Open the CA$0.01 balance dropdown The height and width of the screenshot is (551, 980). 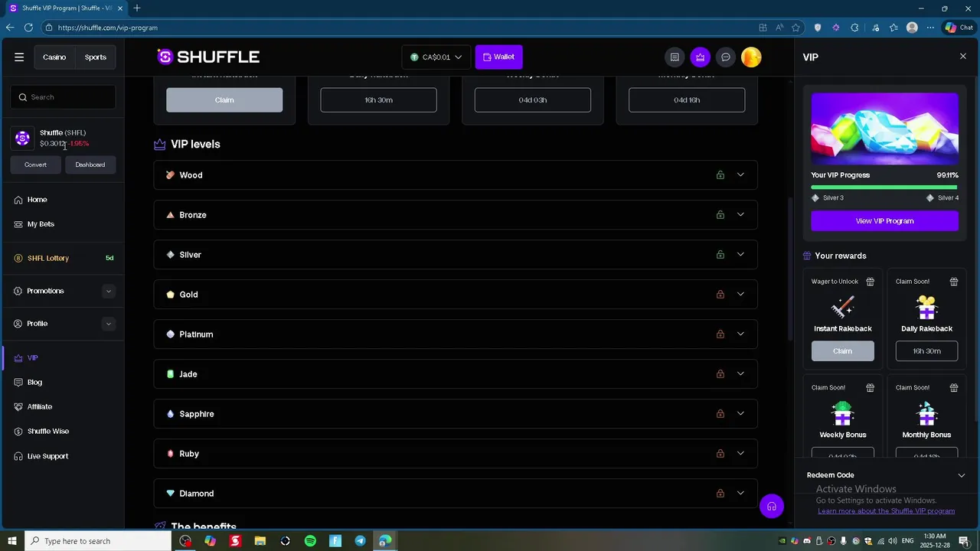click(x=436, y=57)
